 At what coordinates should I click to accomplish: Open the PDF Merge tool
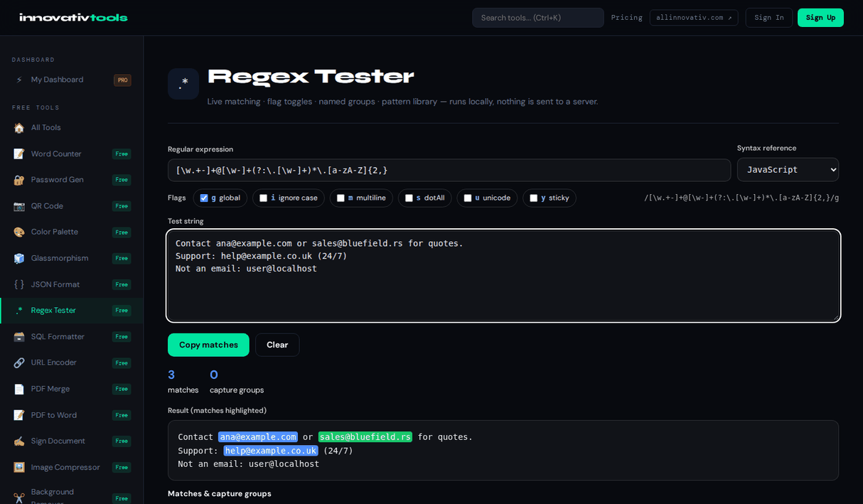72,389
